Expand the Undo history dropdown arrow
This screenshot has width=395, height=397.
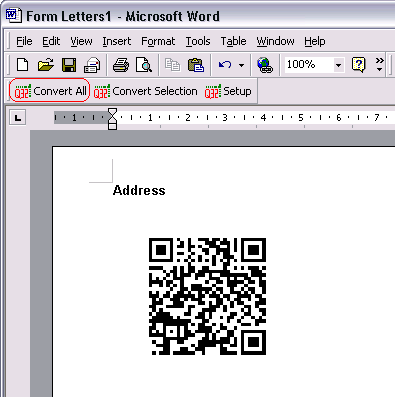[x=241, y=65]
